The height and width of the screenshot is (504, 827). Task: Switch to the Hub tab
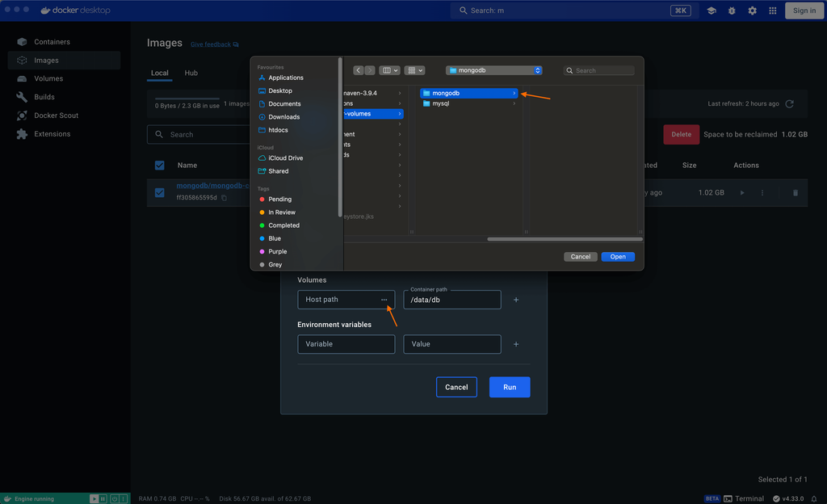click(x=191, y=73)
